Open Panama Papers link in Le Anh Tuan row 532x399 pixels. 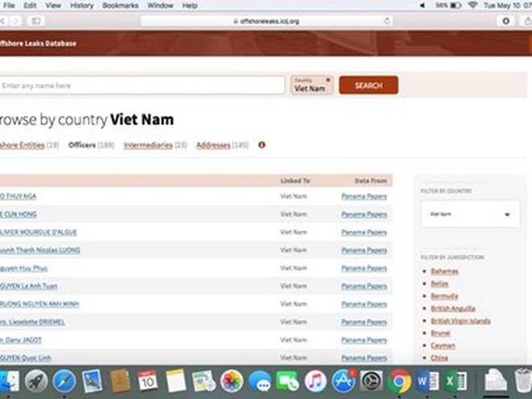click(x=364, y=286)
